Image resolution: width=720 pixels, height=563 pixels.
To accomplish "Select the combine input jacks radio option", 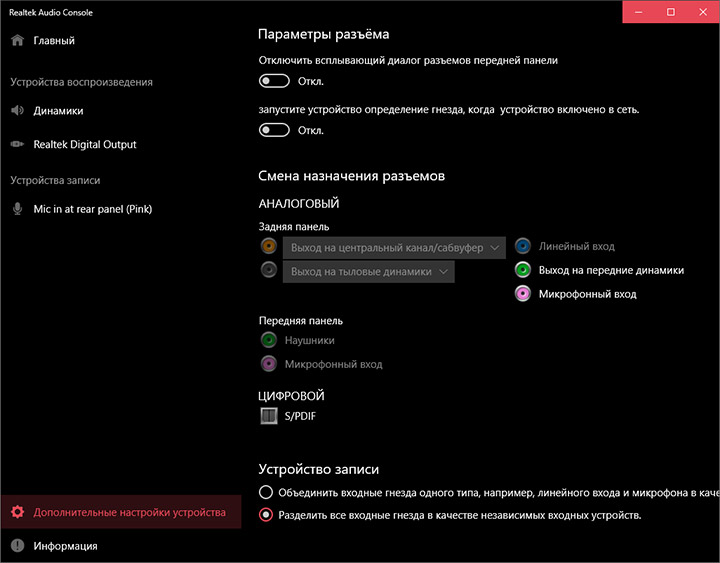I will [265, 492].
